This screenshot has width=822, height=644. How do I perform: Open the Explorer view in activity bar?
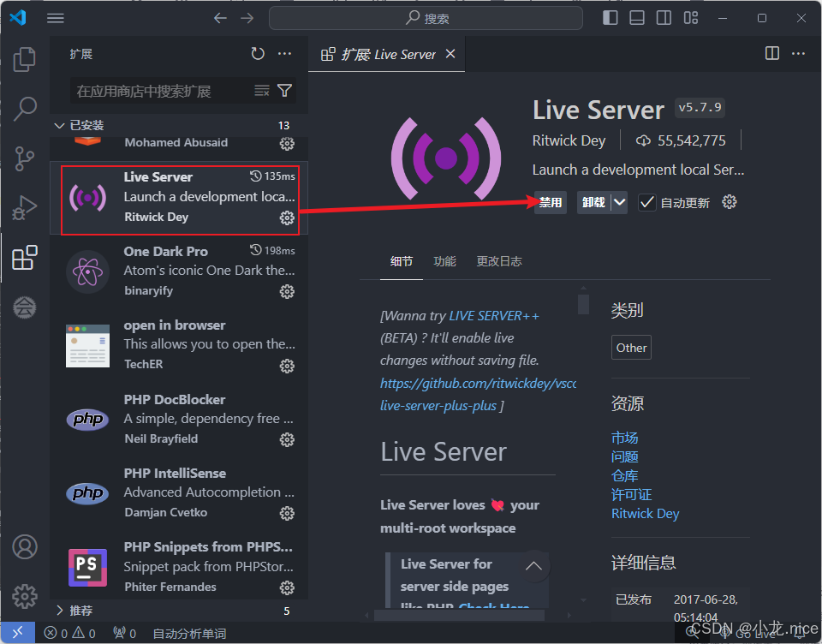24,59
